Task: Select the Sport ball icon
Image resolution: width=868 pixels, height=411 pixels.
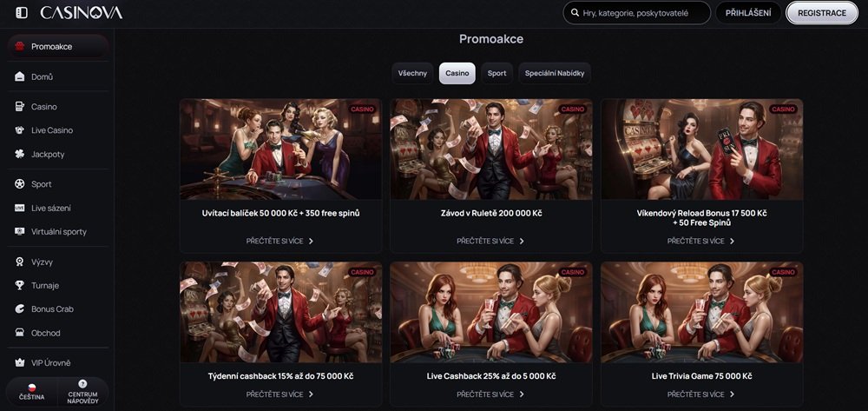Action: tap(20, 184)
